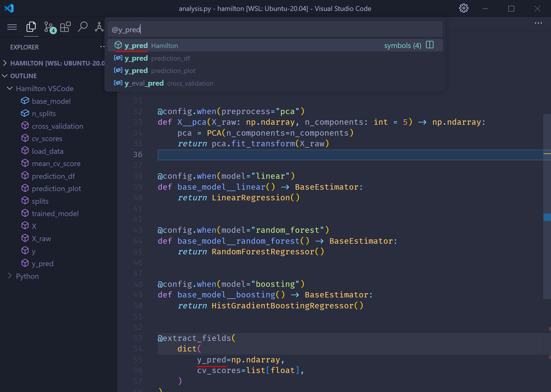Open the Source Control view
Viewport: 551px width, 392px height.
49,27
